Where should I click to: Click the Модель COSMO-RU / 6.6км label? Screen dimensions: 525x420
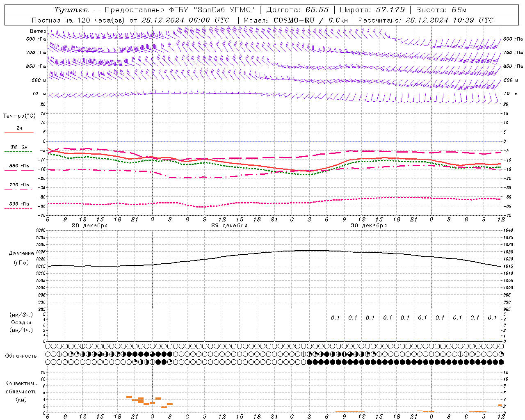295,20
